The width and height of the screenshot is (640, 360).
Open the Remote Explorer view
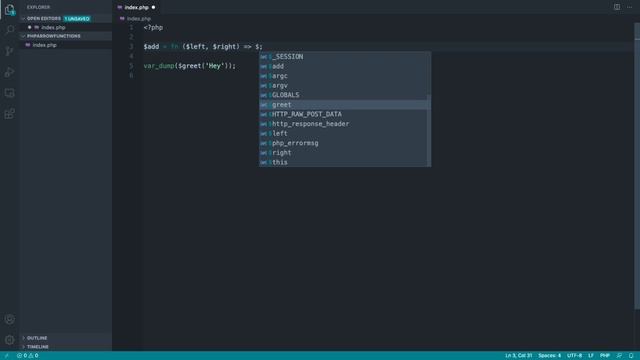9,93
